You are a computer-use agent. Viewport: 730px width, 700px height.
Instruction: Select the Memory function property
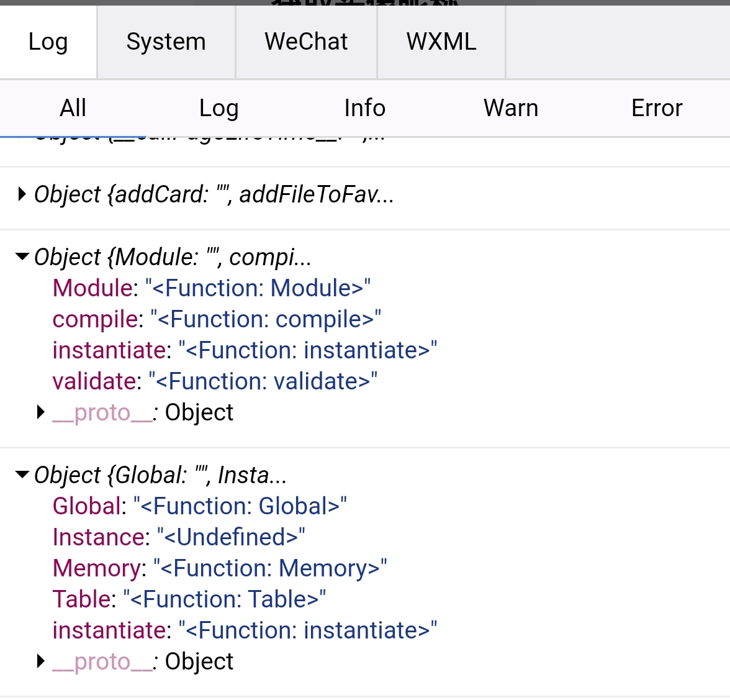[220, 568]
